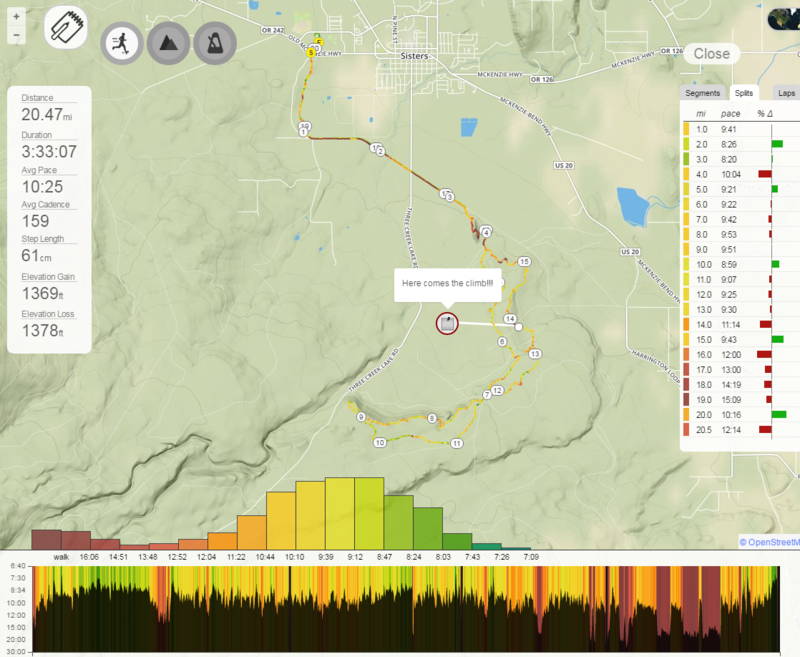
Task: Switch to satellite globe map layer
Action: click(781, 19)
